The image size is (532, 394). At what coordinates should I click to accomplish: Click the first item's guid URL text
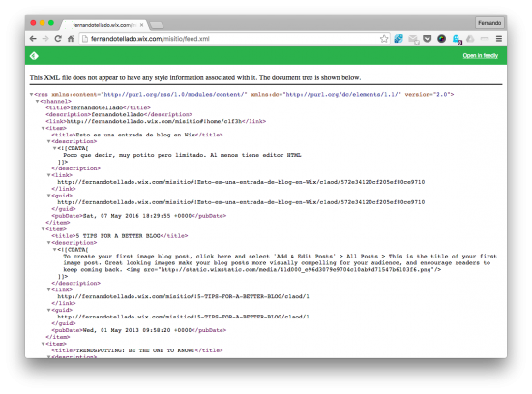(x=241, y=202)
